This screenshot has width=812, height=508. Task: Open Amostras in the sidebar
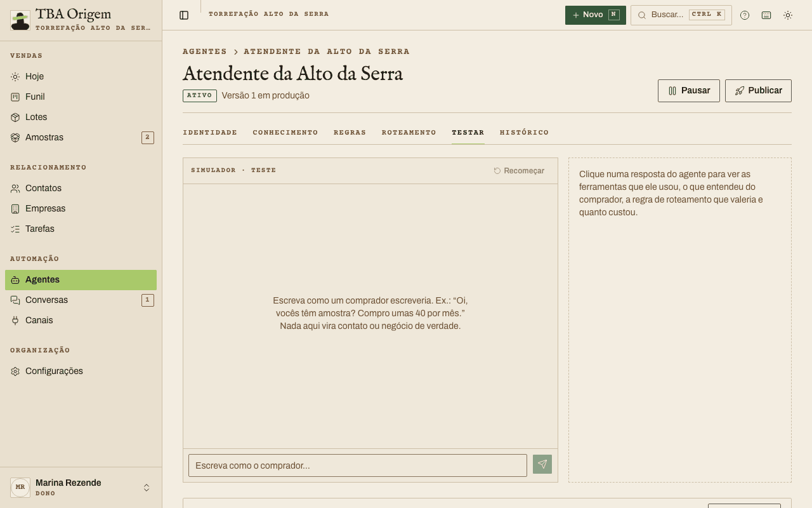81,137
